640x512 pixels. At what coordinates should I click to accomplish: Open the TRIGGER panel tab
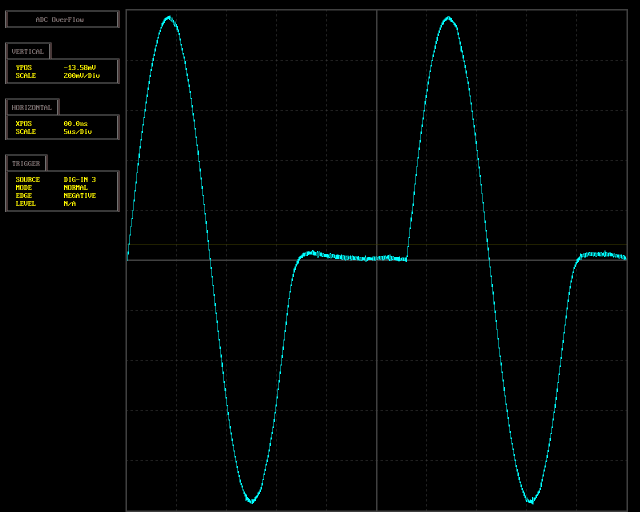click(x=26, y=163)
